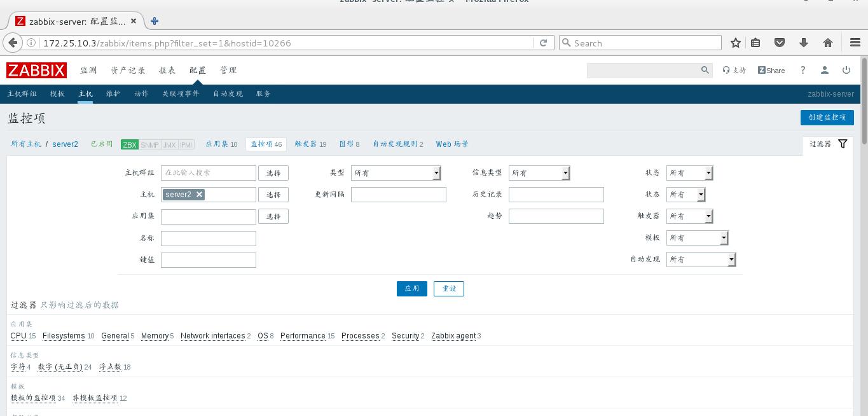Click the JMX availability badge
The height and width of the screenshot is (416, 868).
pyautogui.click(x=170, y=144)
